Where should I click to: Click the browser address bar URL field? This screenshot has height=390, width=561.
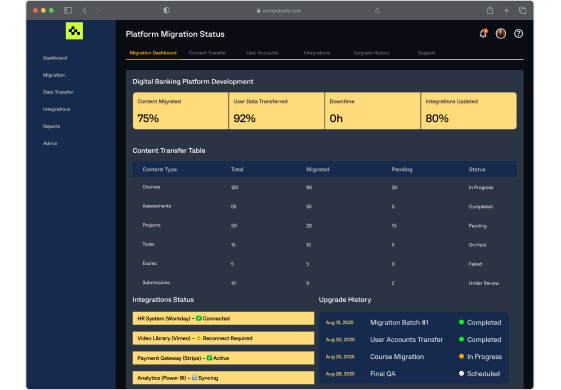pos(279,11)
